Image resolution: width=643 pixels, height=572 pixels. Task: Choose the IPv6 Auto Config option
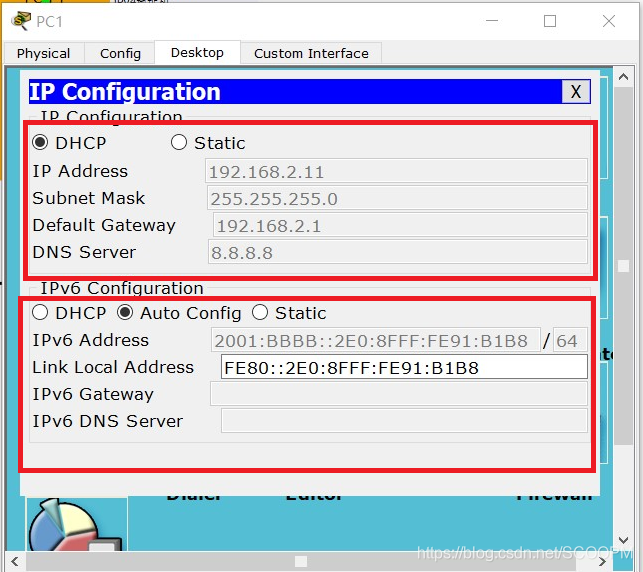point(125,312)
